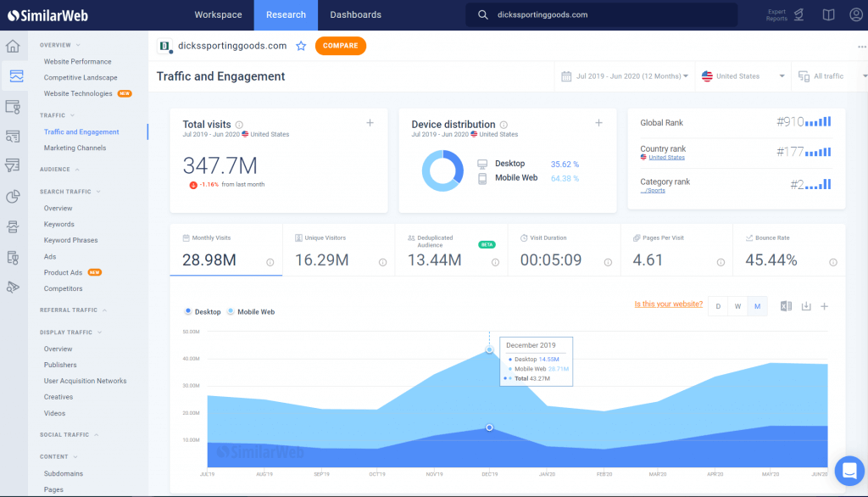
Task: Toggle the Mobile Web series in the chart legend
Action: tap(250, 311)
